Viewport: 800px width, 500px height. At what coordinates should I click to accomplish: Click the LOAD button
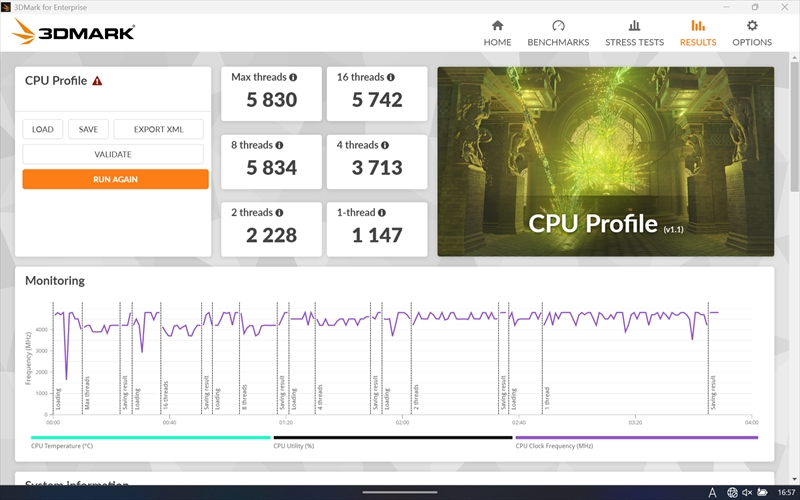click(x=42, y=129)
